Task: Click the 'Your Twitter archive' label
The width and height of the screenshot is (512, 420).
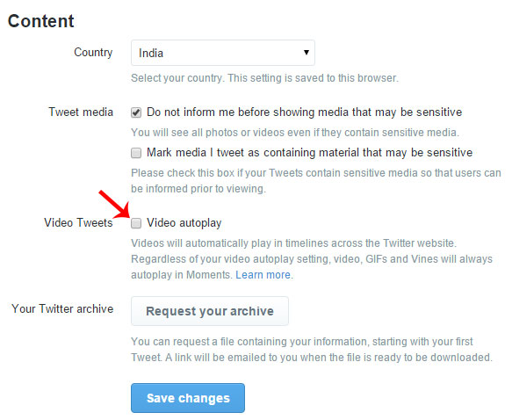Action: [62, 309]
